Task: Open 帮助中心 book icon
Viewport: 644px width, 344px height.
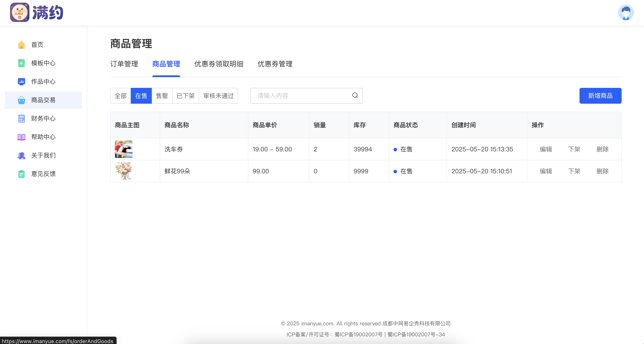Action: [21, 137]
